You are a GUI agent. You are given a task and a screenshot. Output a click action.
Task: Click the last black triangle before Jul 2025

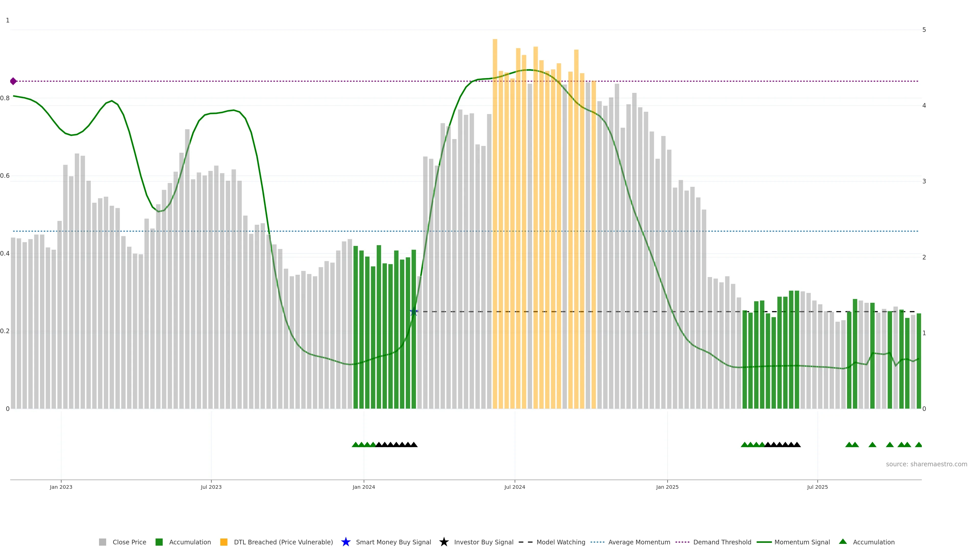797,445
